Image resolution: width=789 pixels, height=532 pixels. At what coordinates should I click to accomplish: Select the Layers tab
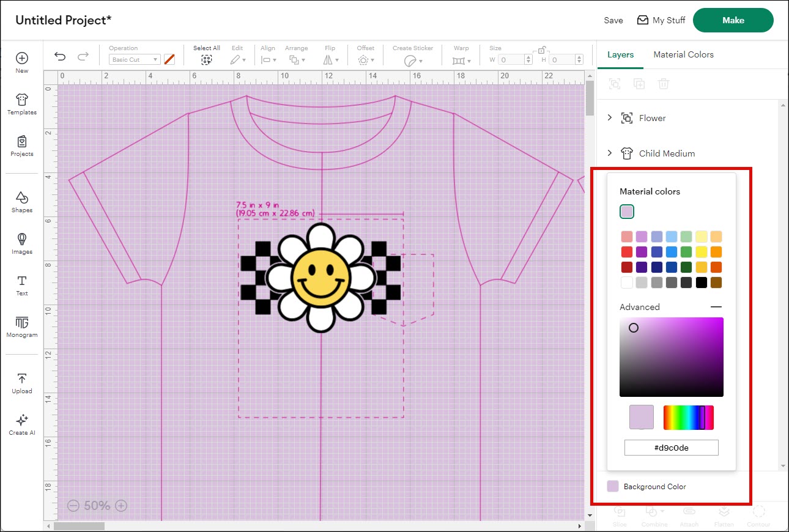coord(620,54)
